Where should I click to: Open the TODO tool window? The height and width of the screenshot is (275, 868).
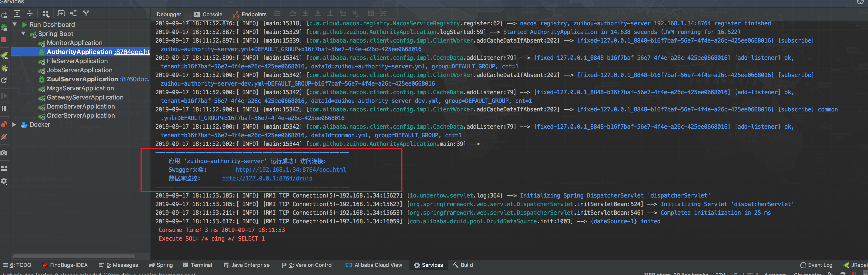pos(17,265)
